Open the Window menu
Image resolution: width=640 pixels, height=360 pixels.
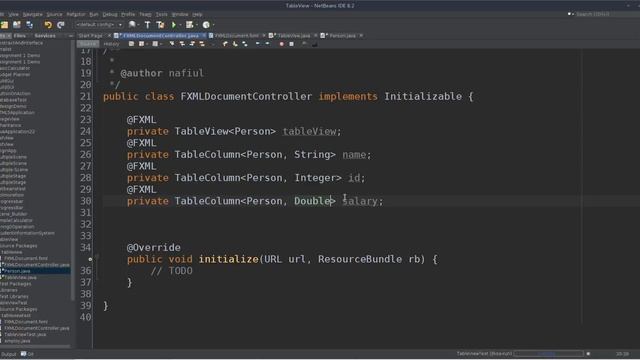coord(180,14)
